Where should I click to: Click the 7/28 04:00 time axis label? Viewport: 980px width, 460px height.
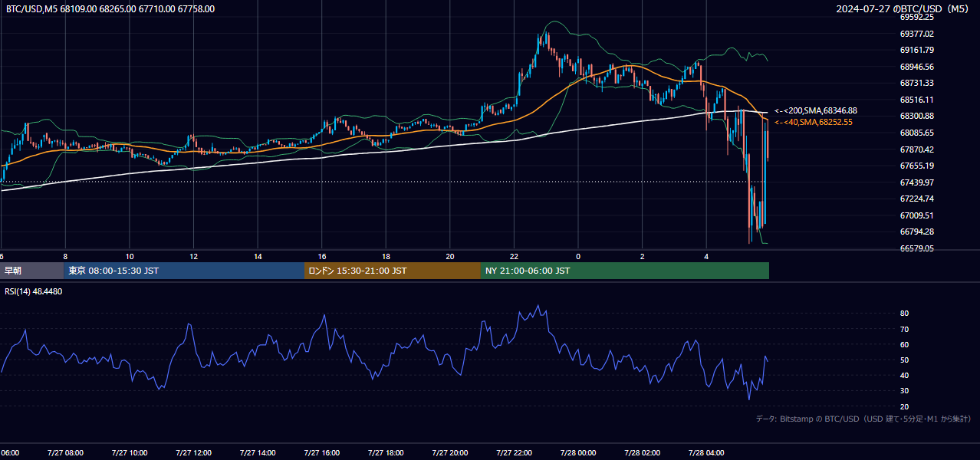[x=706, y=453]
